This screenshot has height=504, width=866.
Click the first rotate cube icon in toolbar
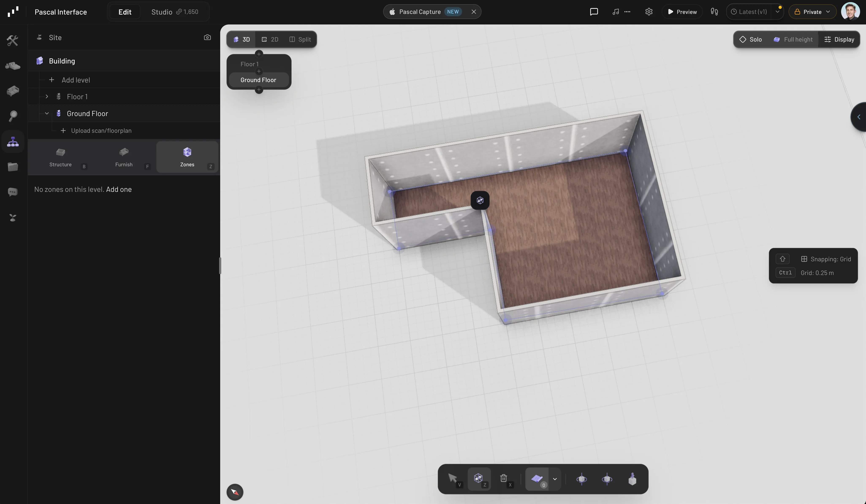pyautogui.click(x=581, y=479)
